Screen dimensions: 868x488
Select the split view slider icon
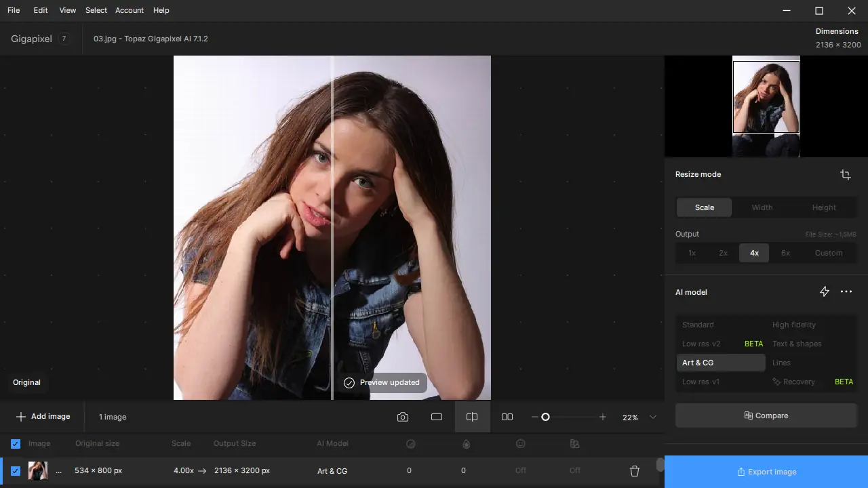click(472, 417)
